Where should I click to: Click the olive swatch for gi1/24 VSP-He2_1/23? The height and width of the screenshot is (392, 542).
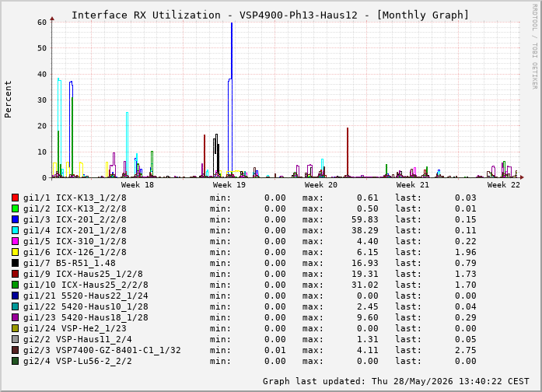15,328
